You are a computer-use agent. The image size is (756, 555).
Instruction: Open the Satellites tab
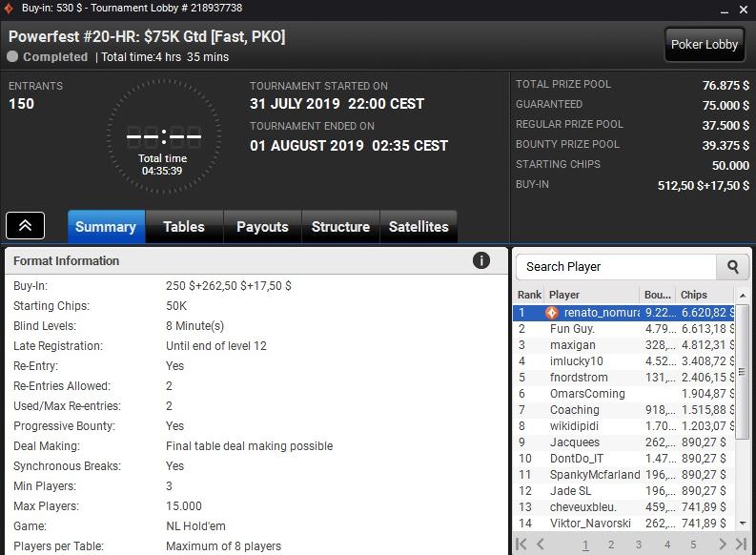[x=419, y=227]
